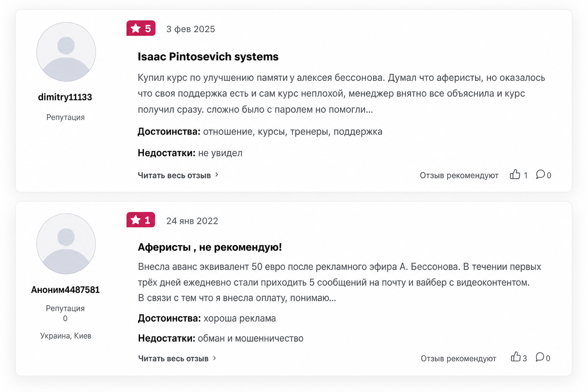The height and width of the screenshot is (392, 588).
Task: Click the 5-star rating badge
Action: [141, 28]
